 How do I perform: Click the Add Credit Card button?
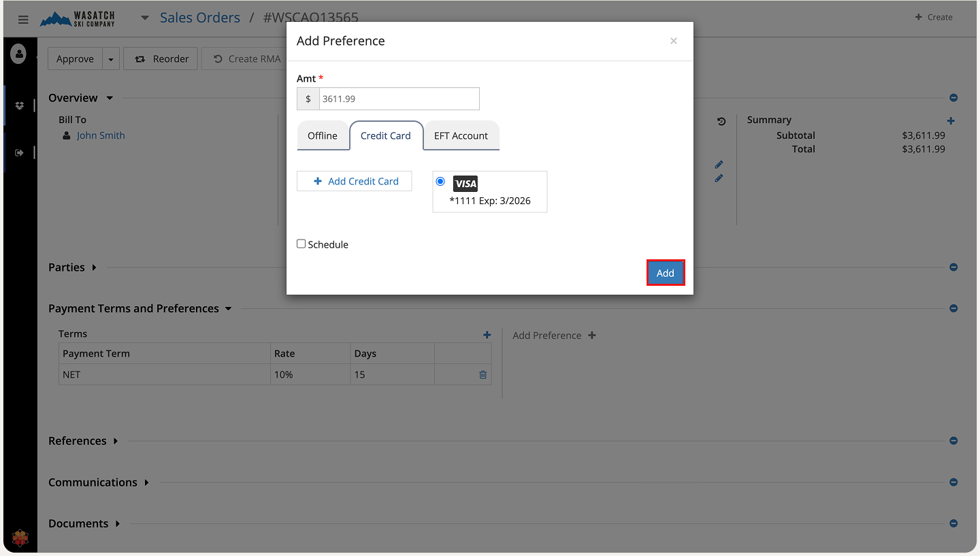355,181
